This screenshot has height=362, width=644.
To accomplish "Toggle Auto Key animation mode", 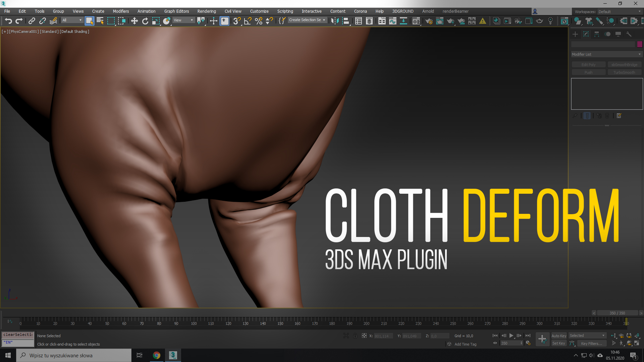I will [x=558, y=336].
